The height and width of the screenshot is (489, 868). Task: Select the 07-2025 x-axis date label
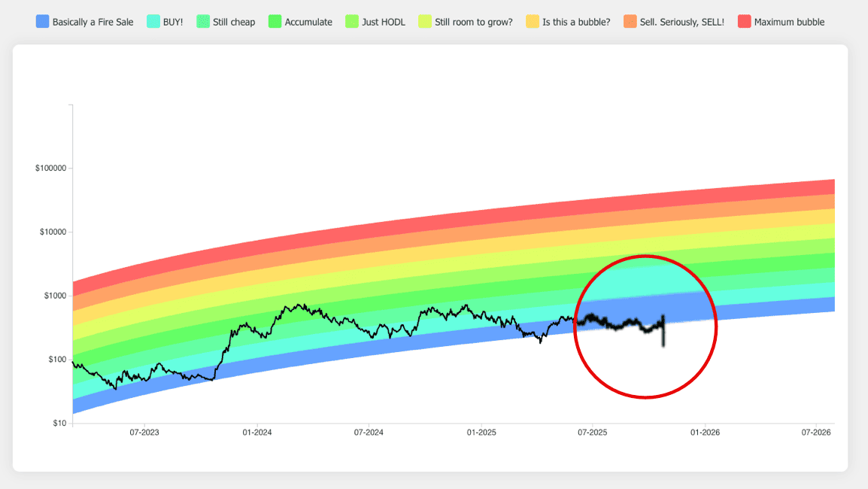592,433
